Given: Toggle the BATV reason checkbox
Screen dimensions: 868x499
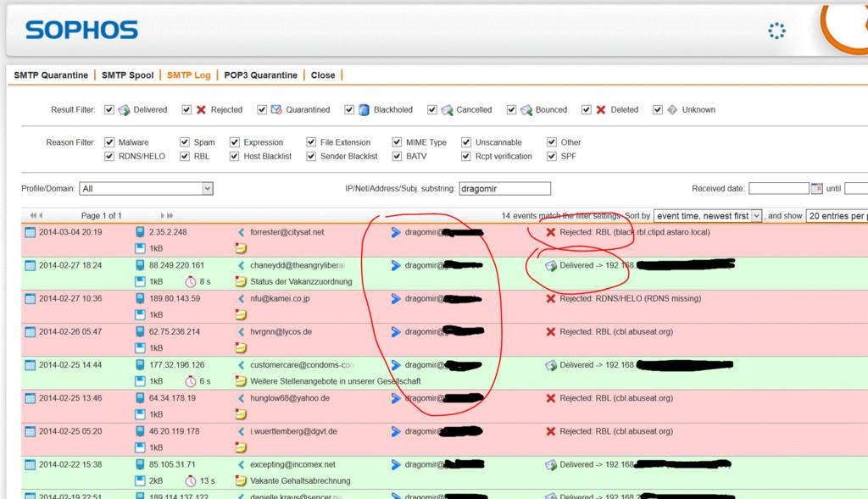Looking at the screenshot, I should [x=397, y=157].
